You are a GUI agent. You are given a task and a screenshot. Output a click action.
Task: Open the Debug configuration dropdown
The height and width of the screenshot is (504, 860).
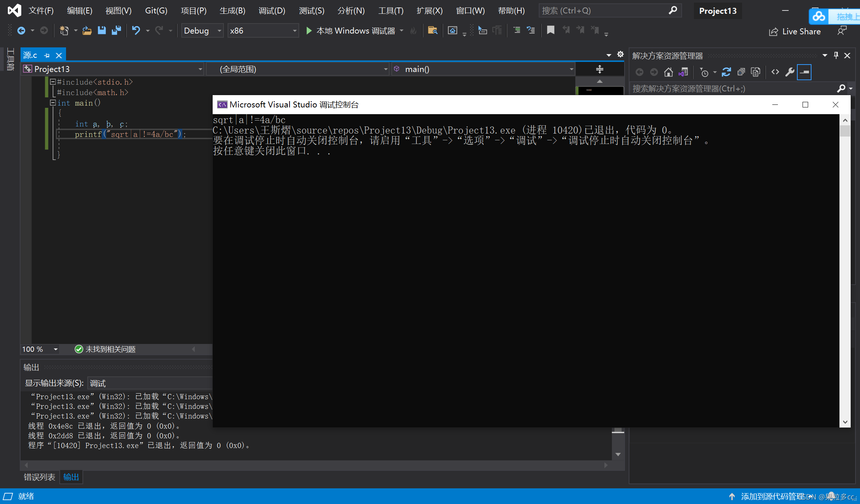(x=202, y=31)
